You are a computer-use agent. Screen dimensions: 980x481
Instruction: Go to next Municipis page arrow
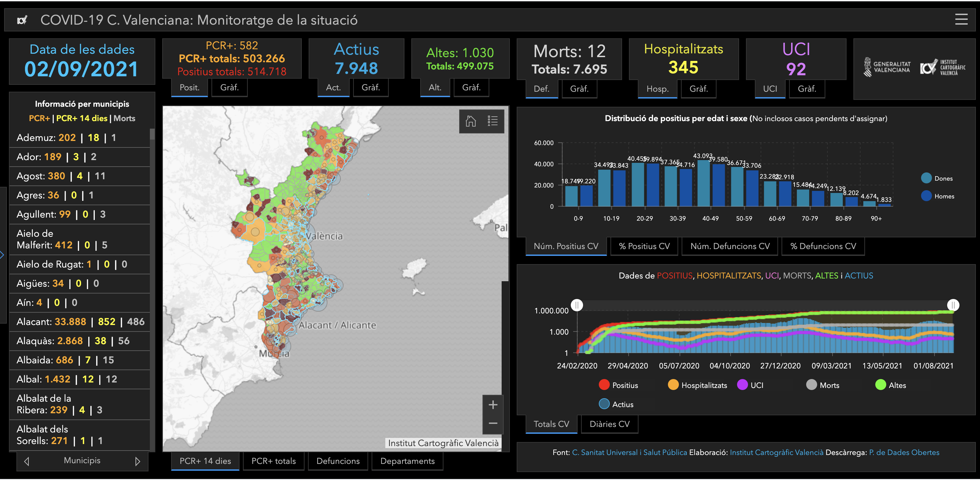[x=137, y=461]
